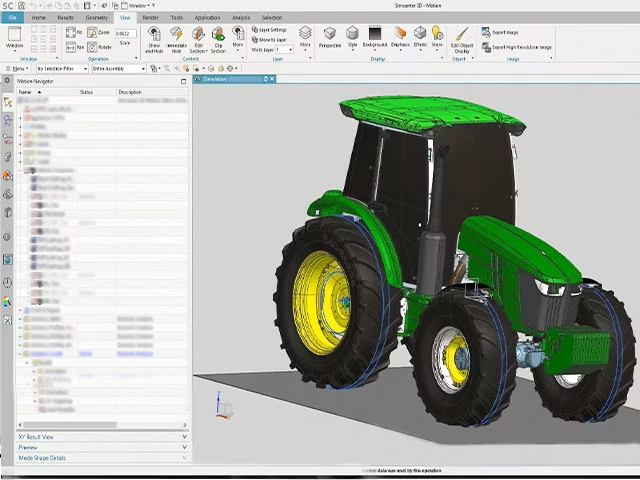
Task: Open the Display group options arrow
Action: [442, 58]
